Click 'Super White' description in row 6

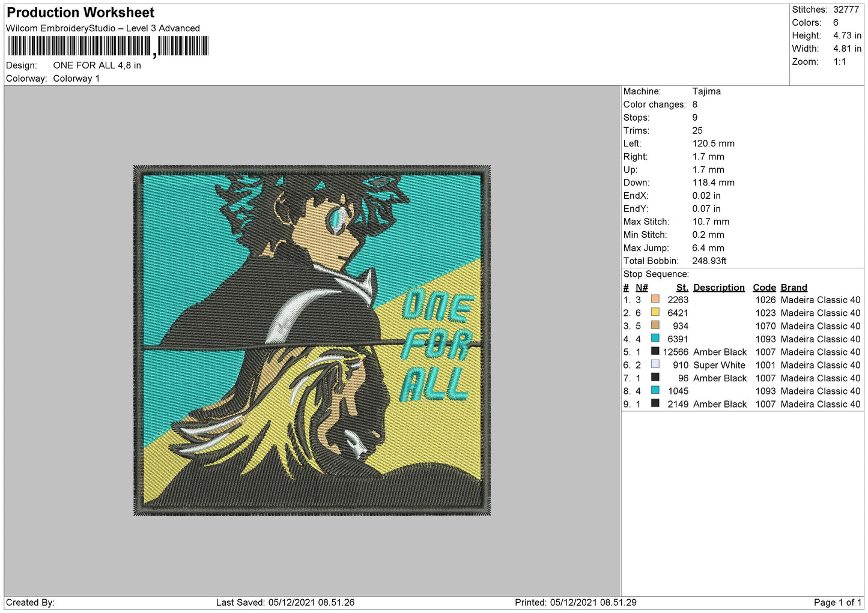(719, 365)
